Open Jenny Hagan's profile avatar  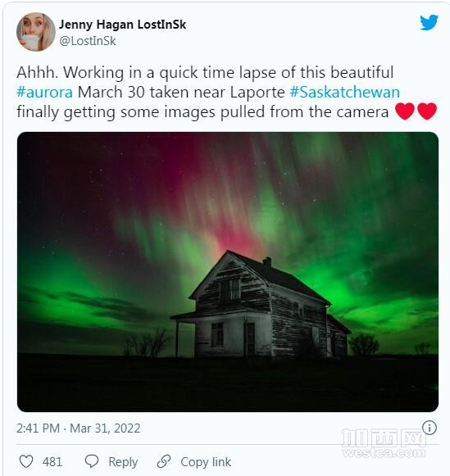click(x=36, y=32)
